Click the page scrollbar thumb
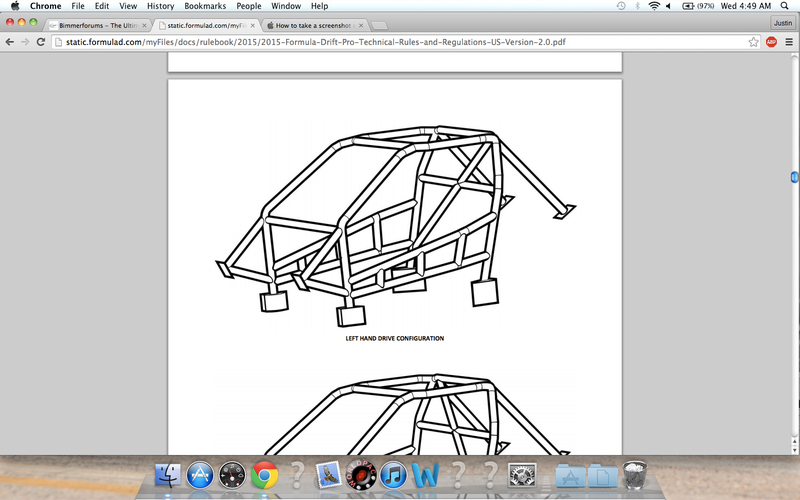 coord(794,177)
